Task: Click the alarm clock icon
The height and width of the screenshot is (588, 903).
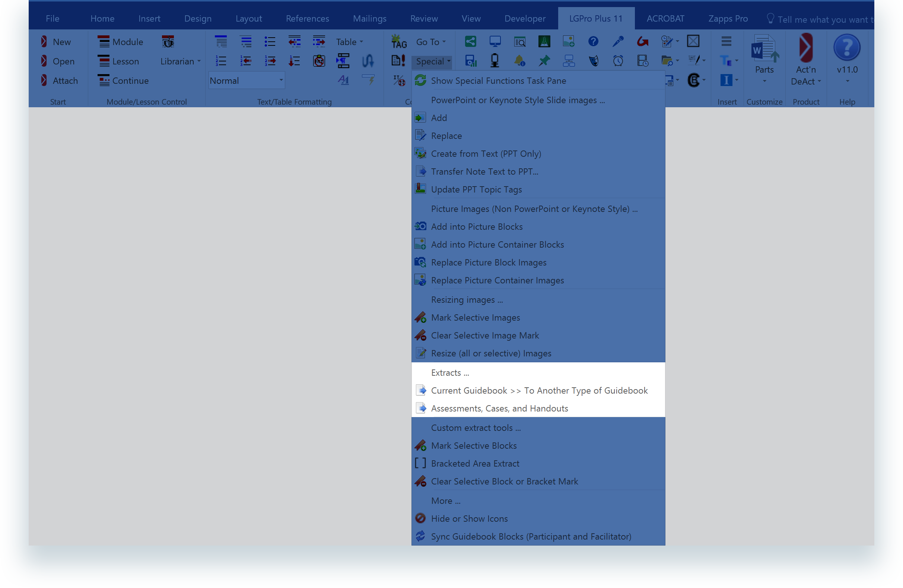Action: coord(618,61)
